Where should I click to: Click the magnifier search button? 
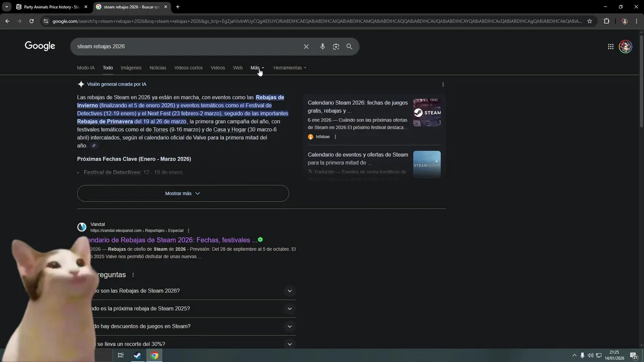tap(349, 46)
